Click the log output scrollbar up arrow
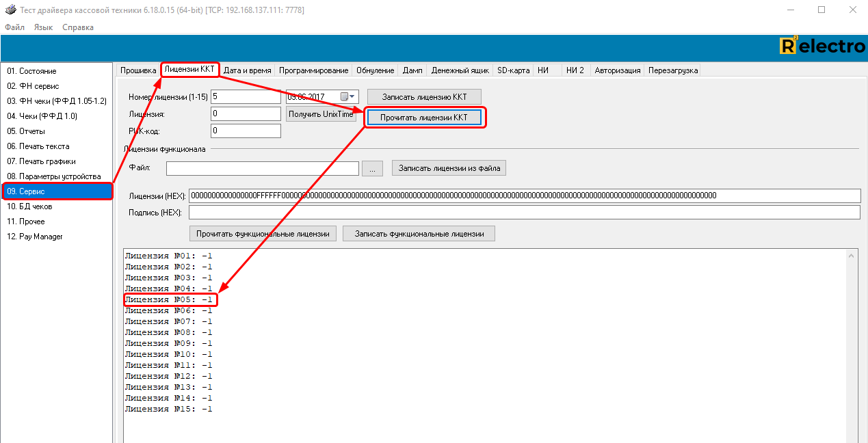The height and width of the screenshot is (443, 868). pos(852,256)
